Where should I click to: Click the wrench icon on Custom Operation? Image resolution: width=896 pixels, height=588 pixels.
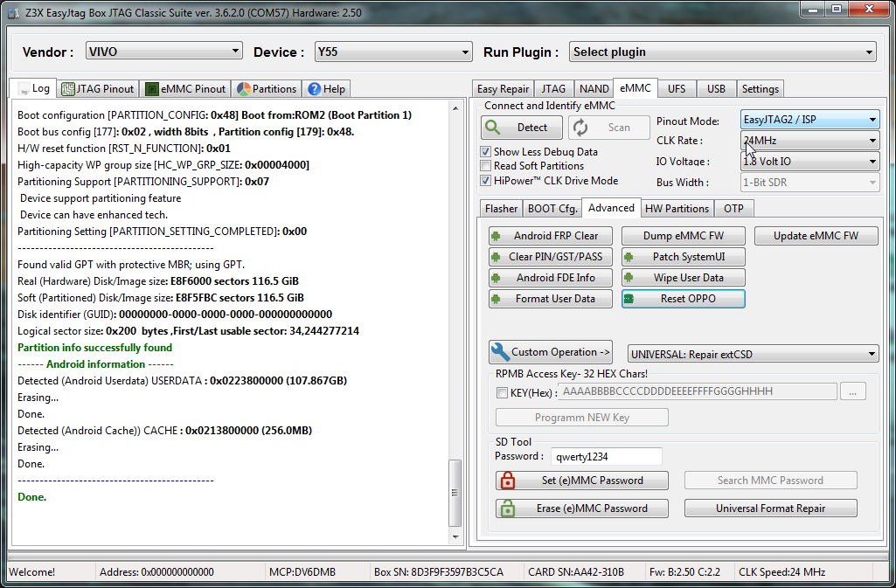500,352
